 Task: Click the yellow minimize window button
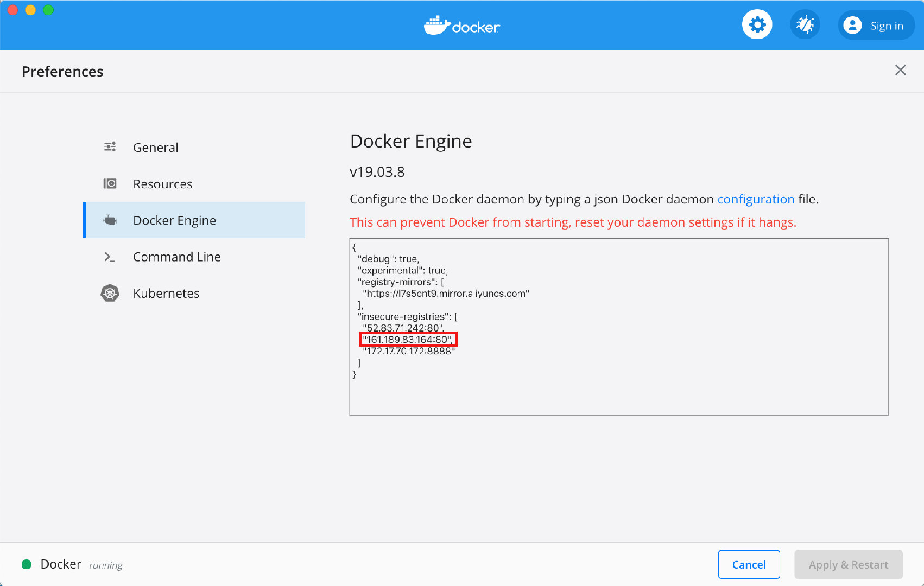point(30,10)
